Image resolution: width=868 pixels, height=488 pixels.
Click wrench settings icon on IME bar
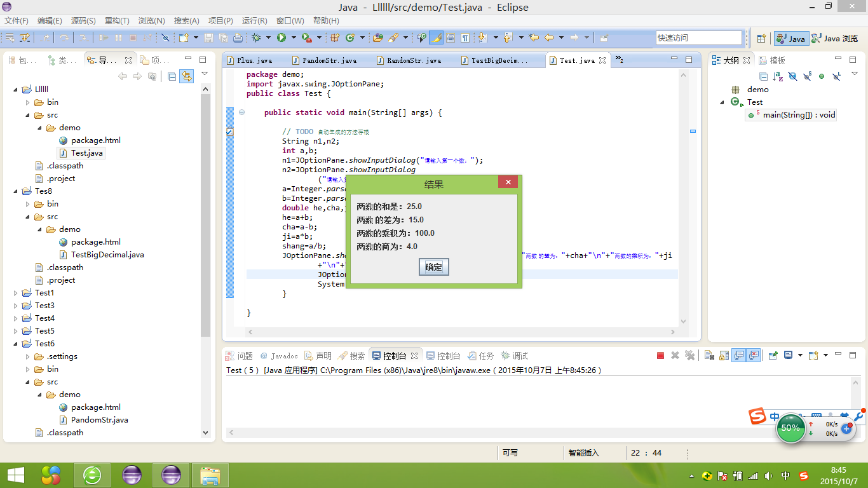[858, 417]
